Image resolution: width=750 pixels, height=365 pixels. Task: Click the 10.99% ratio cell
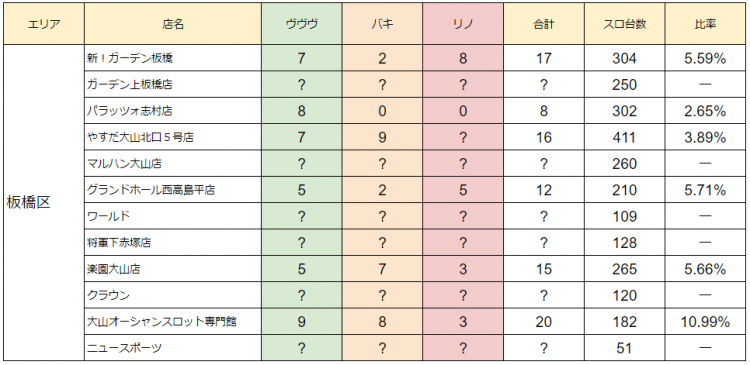[x=705, y=321]
